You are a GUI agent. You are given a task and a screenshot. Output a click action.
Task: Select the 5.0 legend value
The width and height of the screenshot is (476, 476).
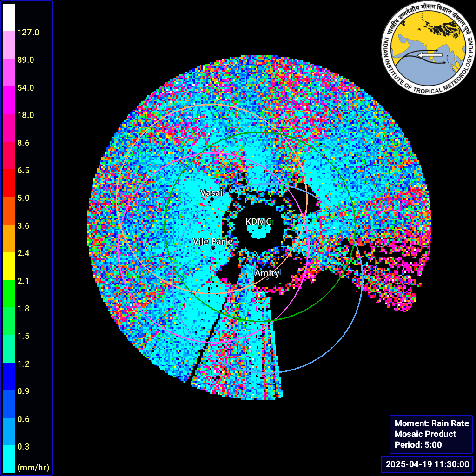tap(23, 198)
